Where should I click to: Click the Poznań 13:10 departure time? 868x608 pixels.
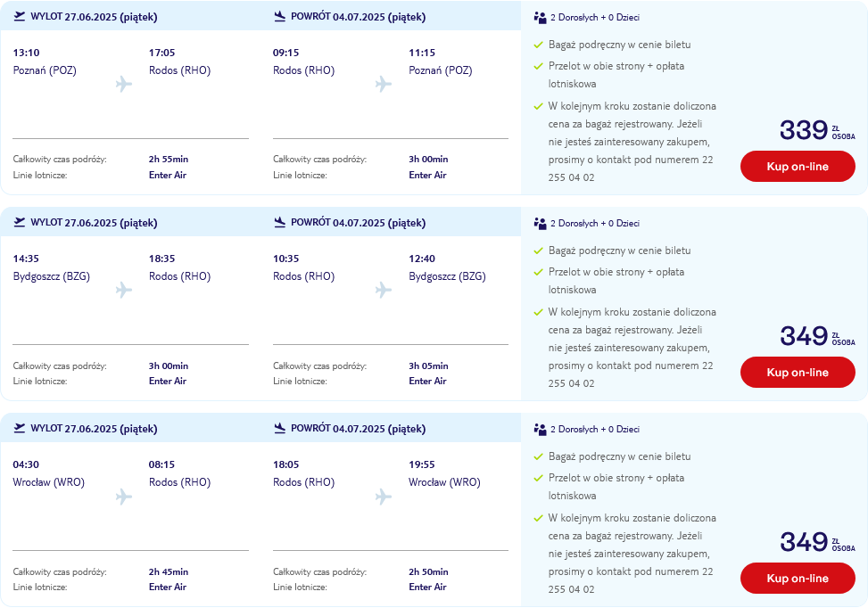(27, 53)
